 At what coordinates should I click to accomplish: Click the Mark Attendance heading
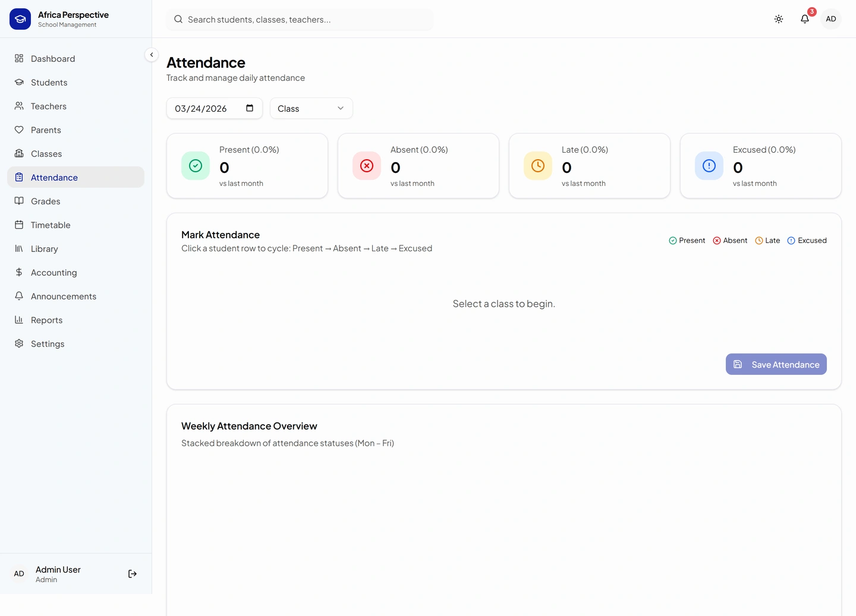coord(221,235)
